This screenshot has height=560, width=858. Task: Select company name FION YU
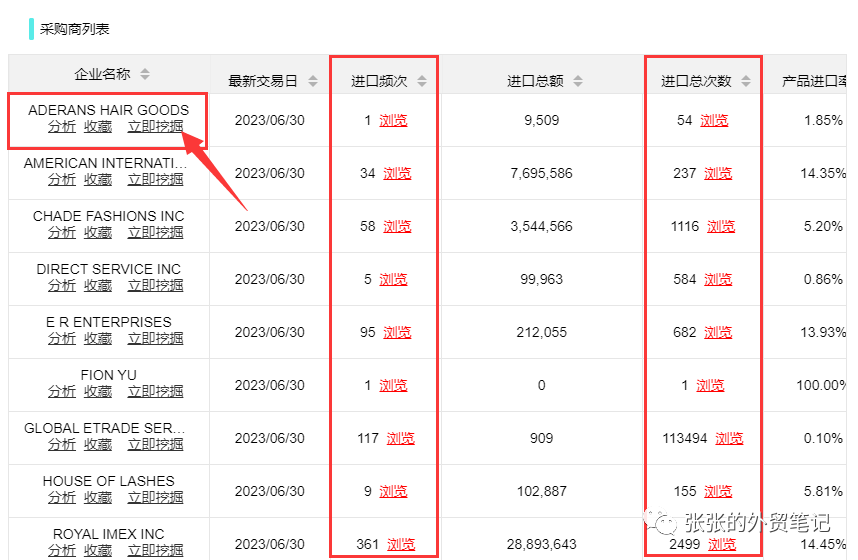[x=108, y=375]
